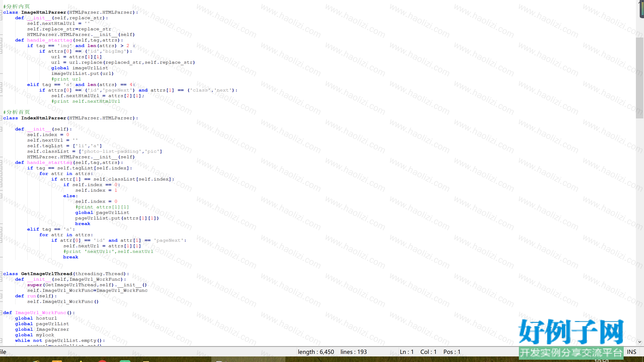
Task: Click the line self.replace_str=replace_str
Action: tap(69, 29)
